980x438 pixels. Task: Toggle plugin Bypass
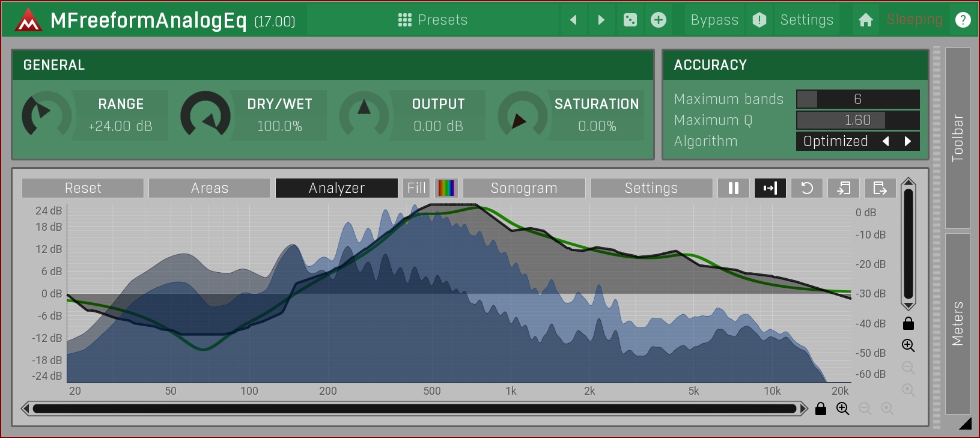714,20
